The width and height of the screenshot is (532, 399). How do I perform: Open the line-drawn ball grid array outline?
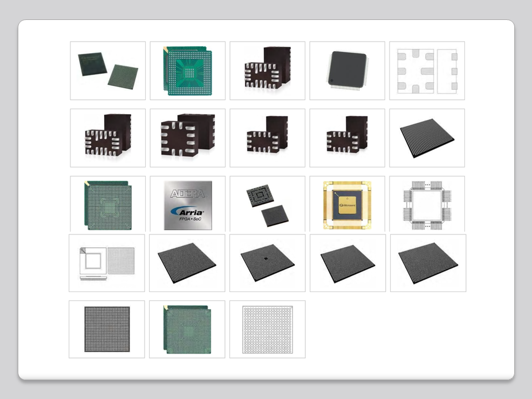(267, 329)
